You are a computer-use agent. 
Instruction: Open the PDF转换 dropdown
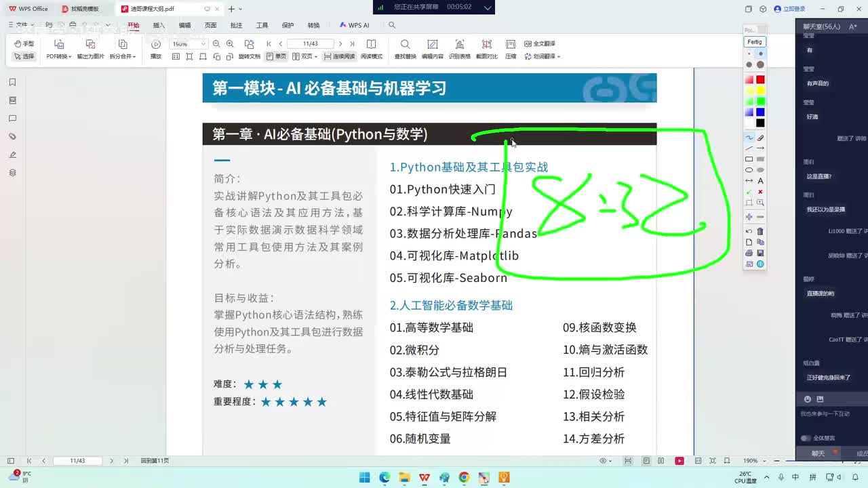[58, 56]
